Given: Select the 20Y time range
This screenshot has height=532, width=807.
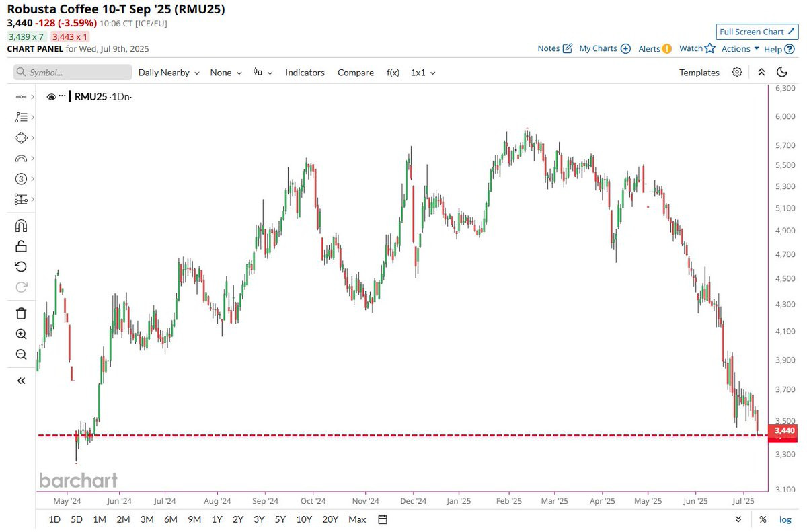Looking at the screenshot, I should (x=330, y=519).
